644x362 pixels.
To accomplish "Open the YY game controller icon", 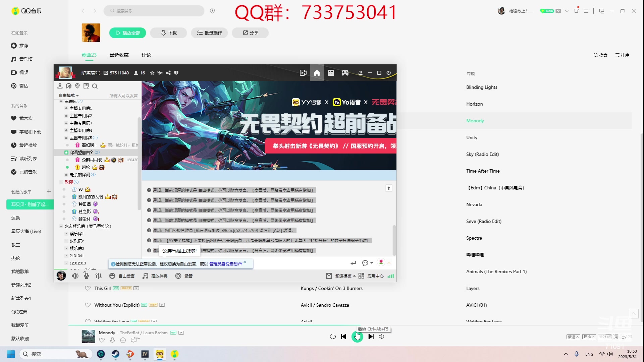I will [x=345, y=73].
